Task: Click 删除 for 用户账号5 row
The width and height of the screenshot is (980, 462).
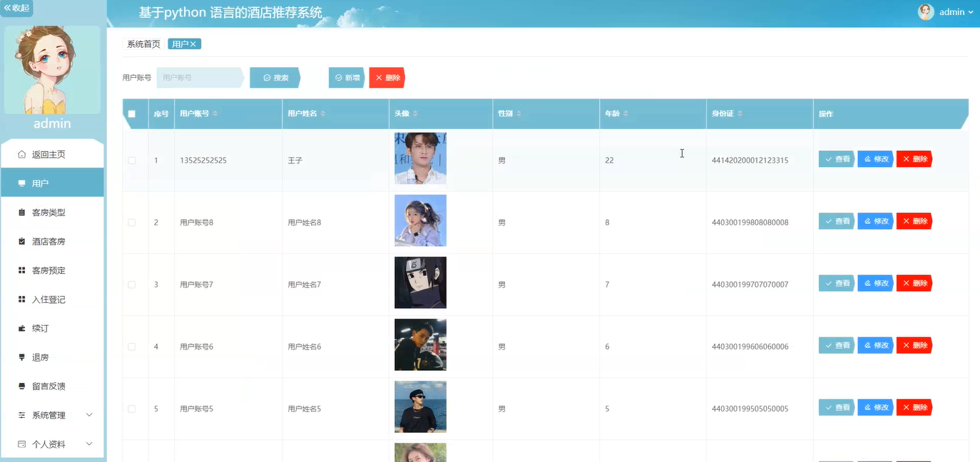Action: 914,407
